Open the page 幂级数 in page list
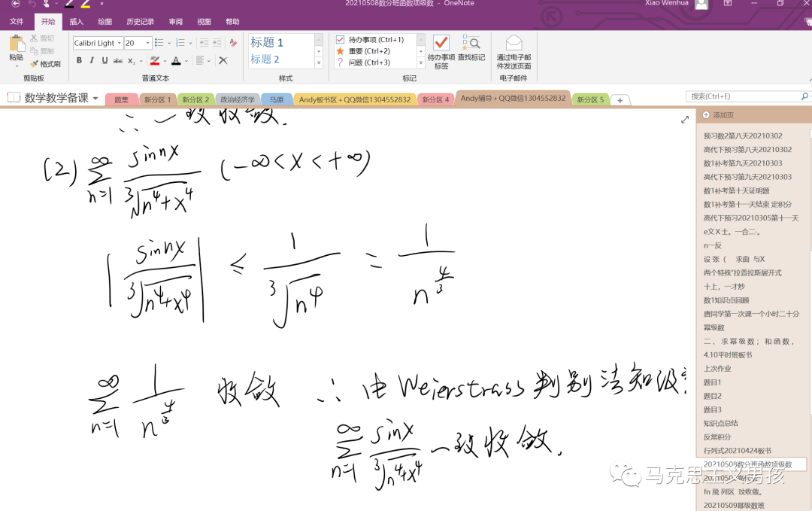This screenshot has width=812, height=511. pos(714,327)
